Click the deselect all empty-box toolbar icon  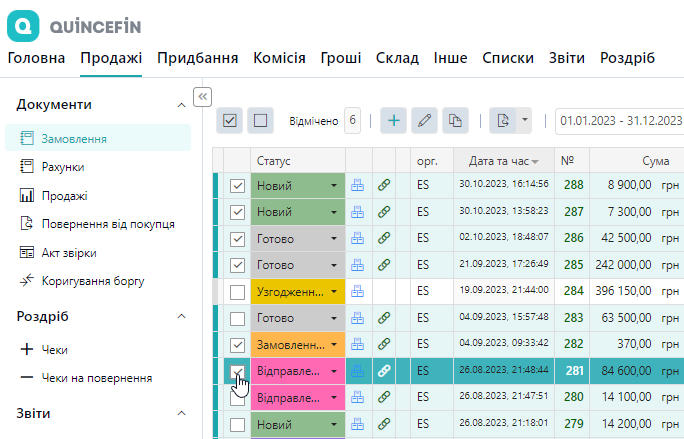coord(259,121)
